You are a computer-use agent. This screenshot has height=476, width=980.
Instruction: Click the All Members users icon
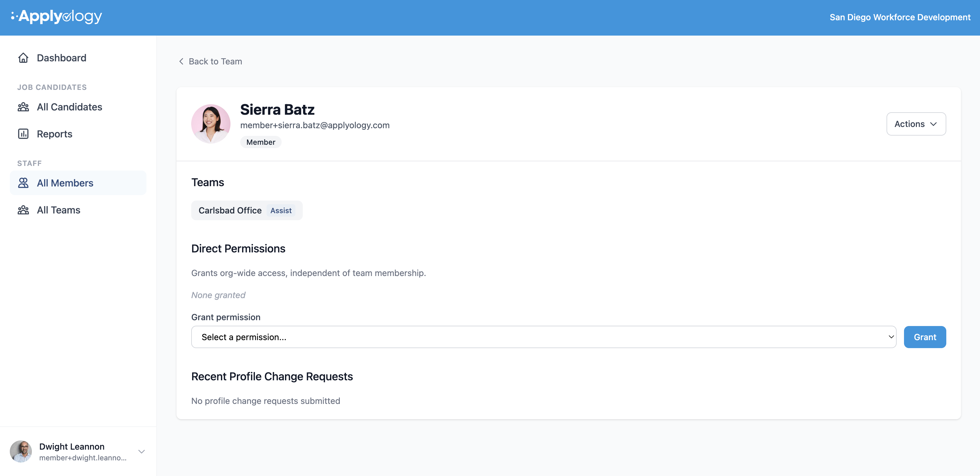(23, 183)
